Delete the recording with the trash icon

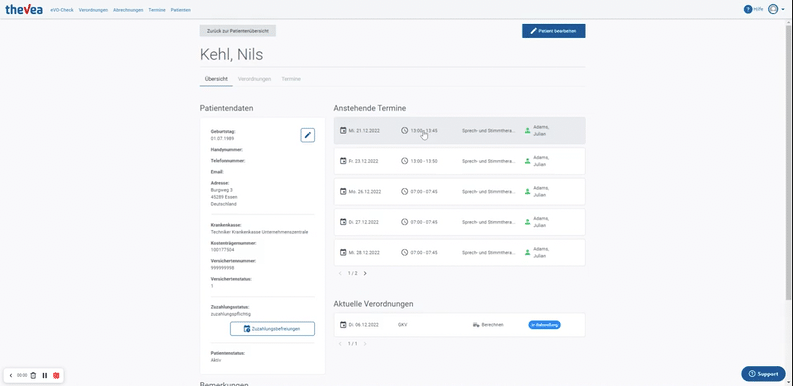click(33, 375)
